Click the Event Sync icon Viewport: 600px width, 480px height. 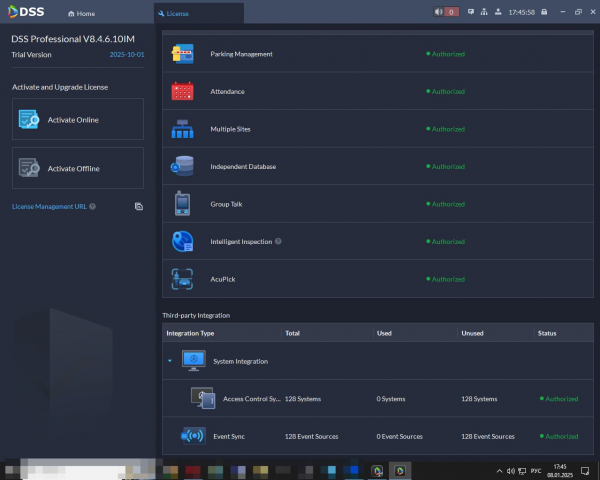194,436
